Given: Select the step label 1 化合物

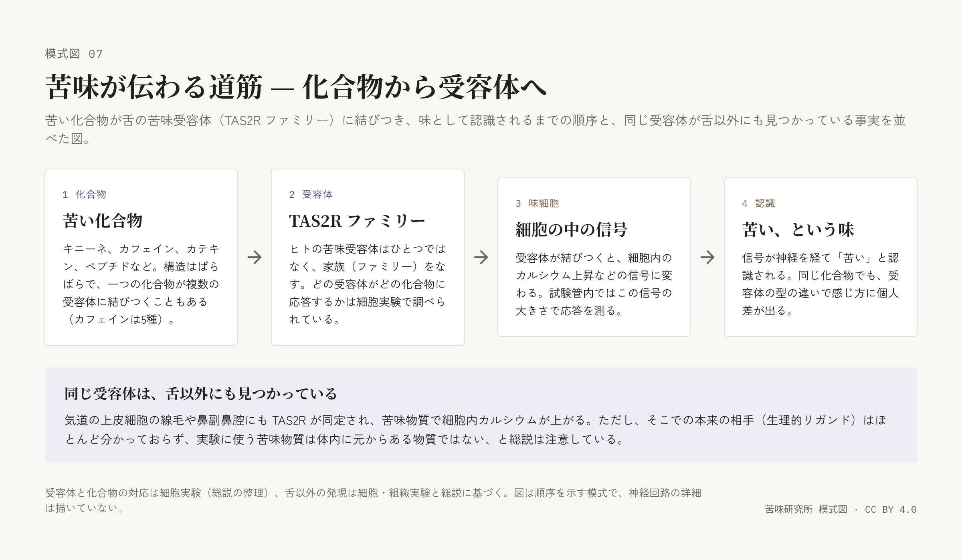Looking at the screenshot, I should tap(85, 194).
